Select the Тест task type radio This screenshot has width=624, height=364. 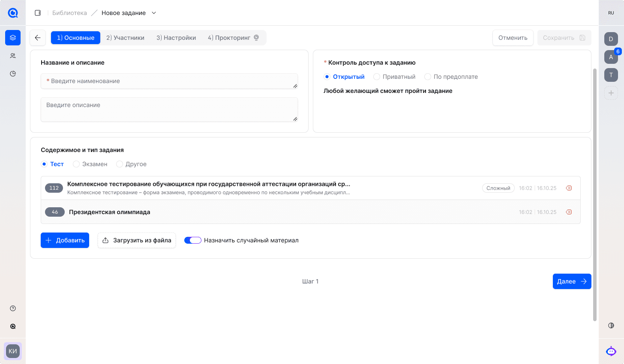tap(44, 164)
